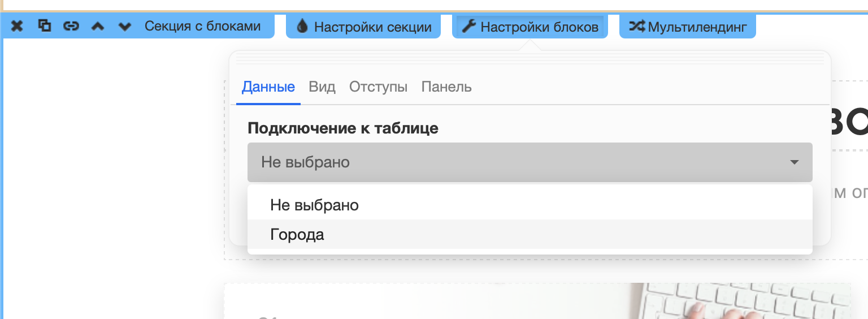
Task: Select the Данные tab
Action: 268,87
